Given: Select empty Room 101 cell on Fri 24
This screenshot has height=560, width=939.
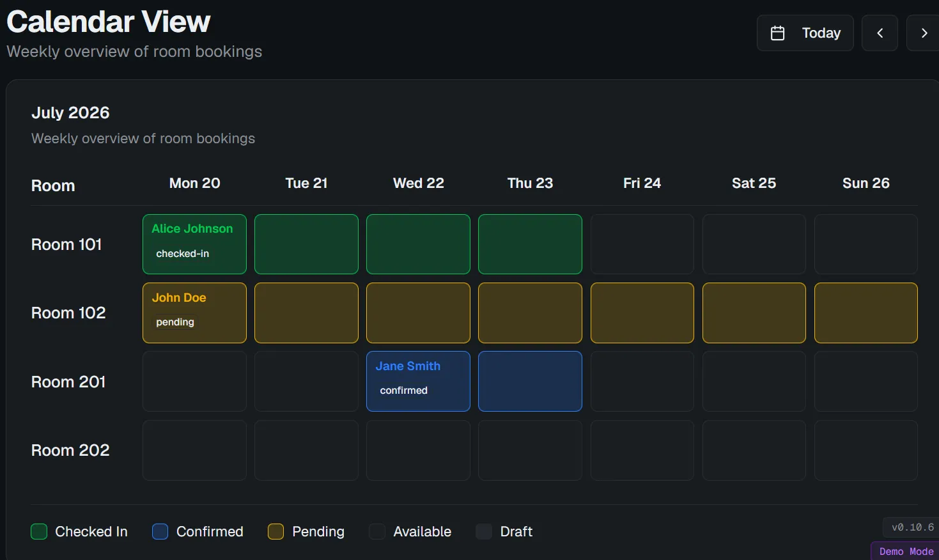Looking at the screenshot, I should click(x=642, y=244).
